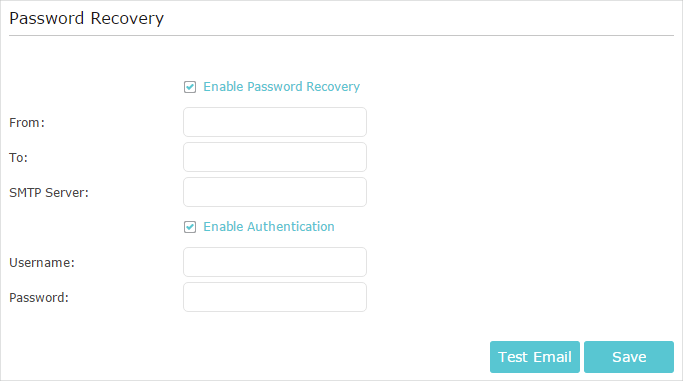This screenshot has width=683, height=381.
Task: Click the Enable Authentication label text
Action: point(269,226)
